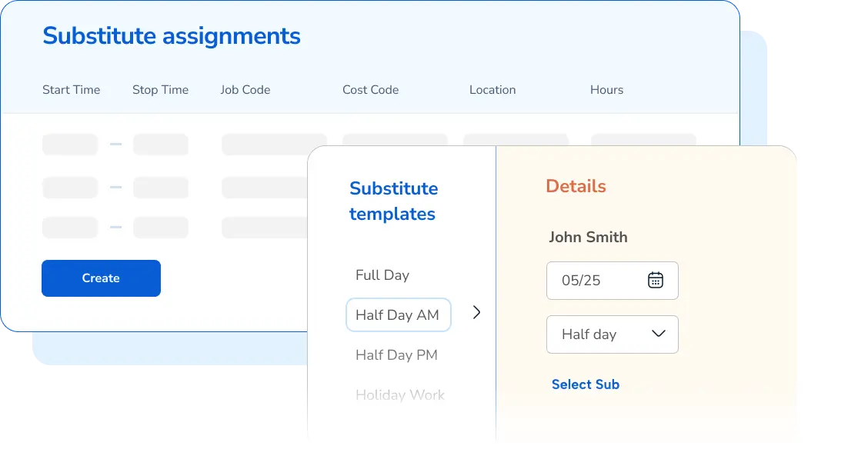
Task: Select the Half Day PM template
Action: 396,354
